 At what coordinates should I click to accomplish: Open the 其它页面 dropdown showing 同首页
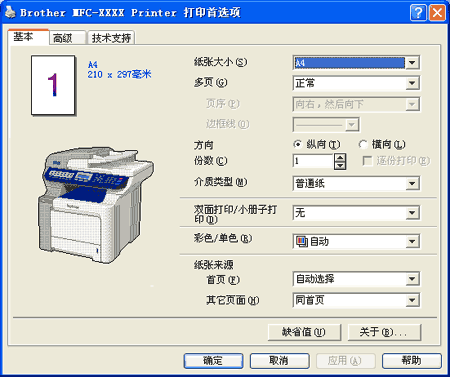[356, 300]
